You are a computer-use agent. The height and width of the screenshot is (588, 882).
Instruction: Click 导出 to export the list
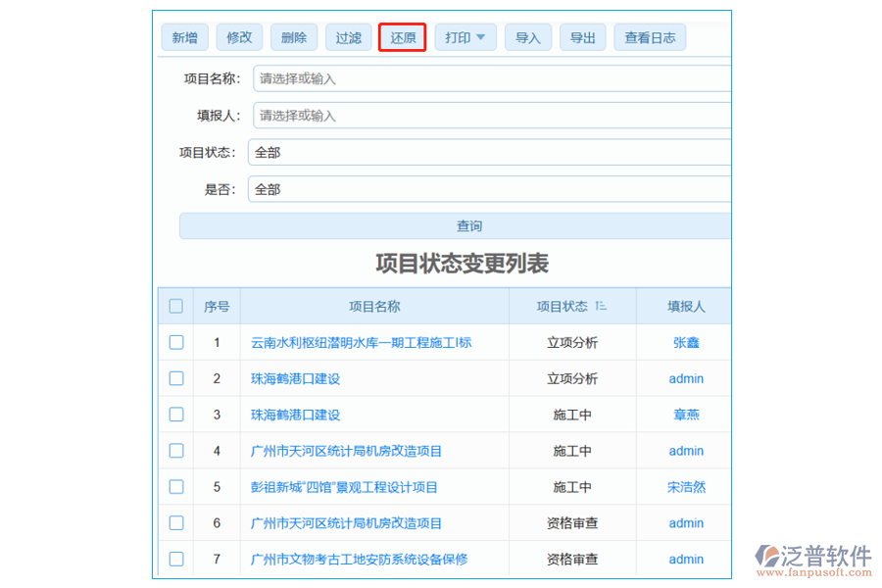[583, 36]
